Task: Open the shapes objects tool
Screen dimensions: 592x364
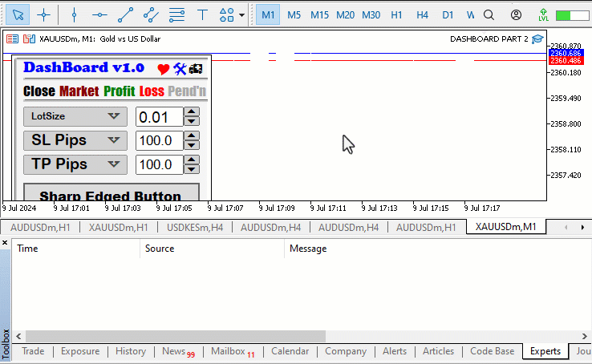Action: (x=226, y=15)
